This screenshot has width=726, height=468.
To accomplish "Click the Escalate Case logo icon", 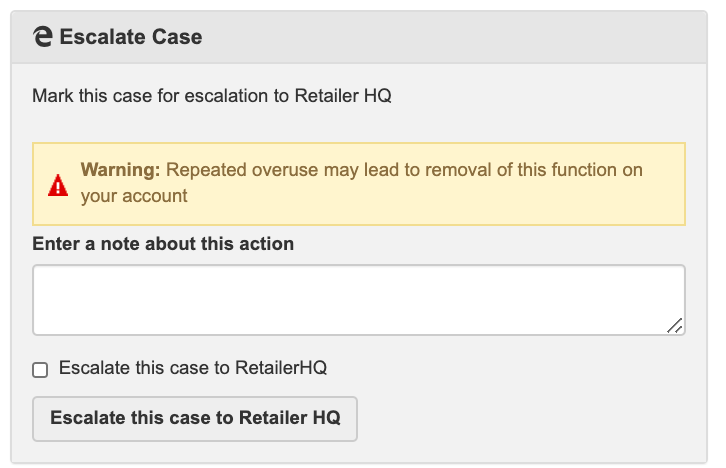I will (43, 37).
